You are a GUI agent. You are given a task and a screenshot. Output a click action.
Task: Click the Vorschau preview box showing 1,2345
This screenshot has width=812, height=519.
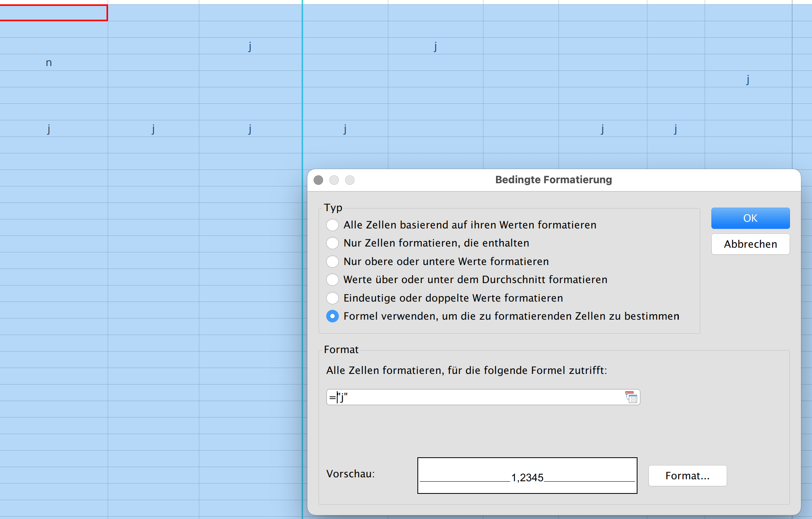[x=527, y=475]
